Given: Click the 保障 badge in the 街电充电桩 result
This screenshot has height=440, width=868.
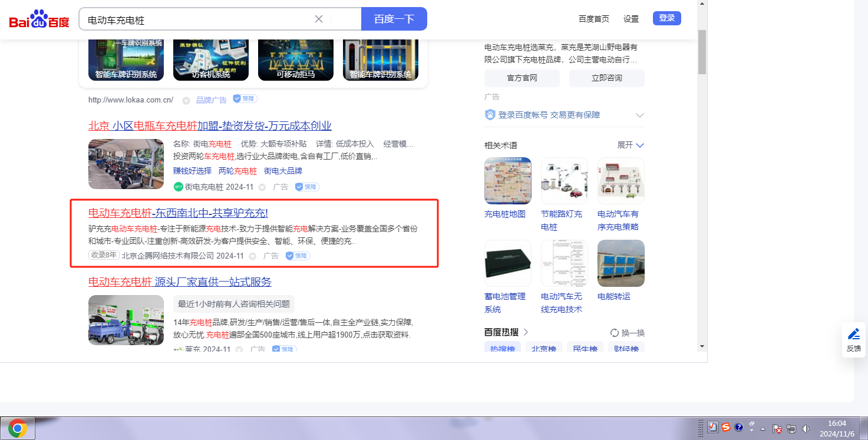Looking at the screenshot, I should pos(307,187).
